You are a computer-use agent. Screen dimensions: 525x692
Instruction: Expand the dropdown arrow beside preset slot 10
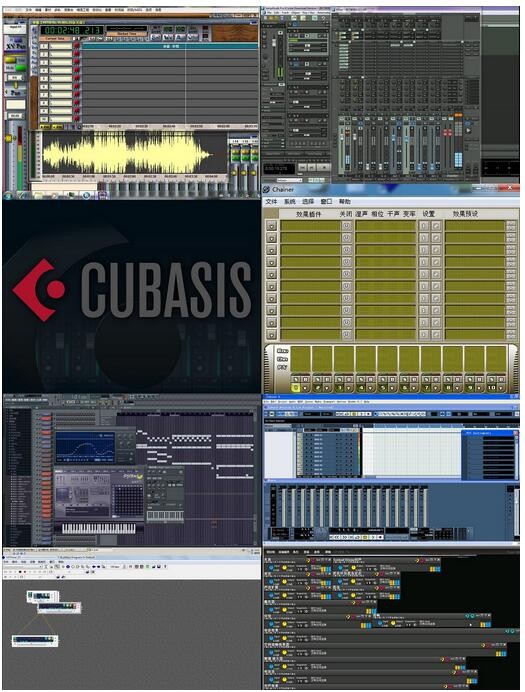[501, 388]
